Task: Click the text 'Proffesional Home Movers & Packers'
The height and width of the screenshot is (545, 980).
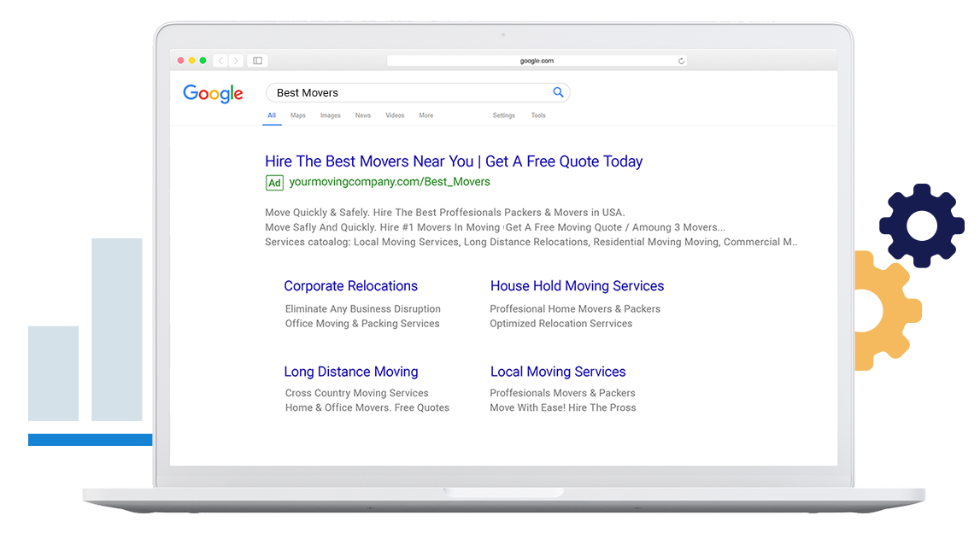Action: pos(575,308)
